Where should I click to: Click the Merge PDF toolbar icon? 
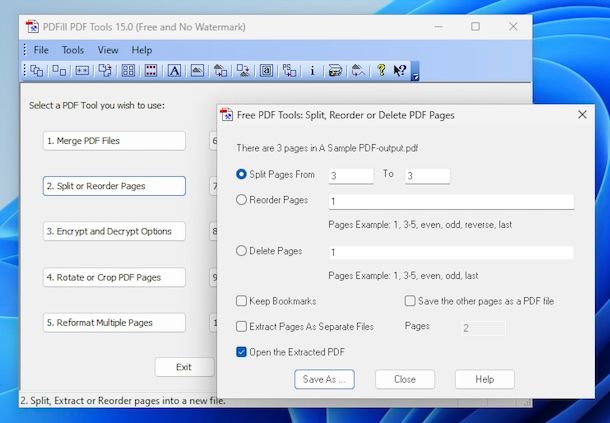point(37,70)
